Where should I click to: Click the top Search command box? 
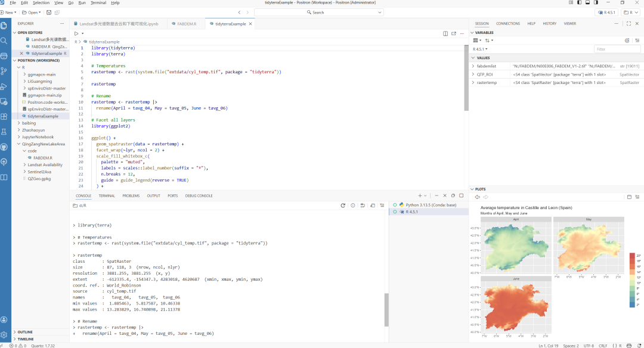tap(318, 13)
